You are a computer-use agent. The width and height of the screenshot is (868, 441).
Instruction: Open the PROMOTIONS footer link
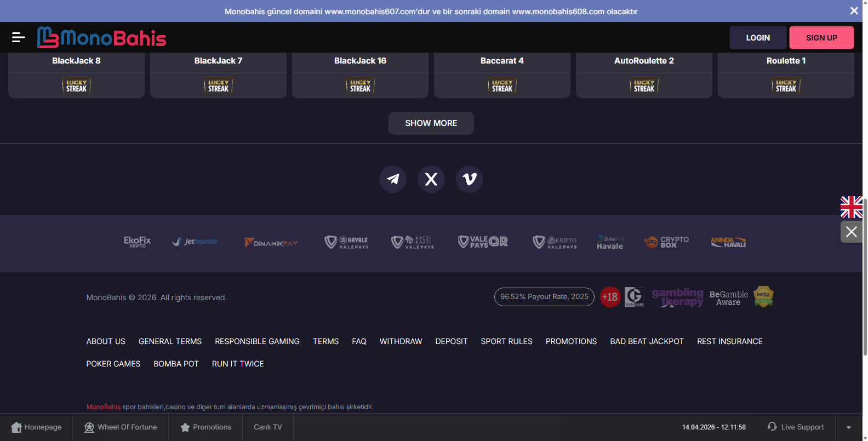(x=571, y=341)
